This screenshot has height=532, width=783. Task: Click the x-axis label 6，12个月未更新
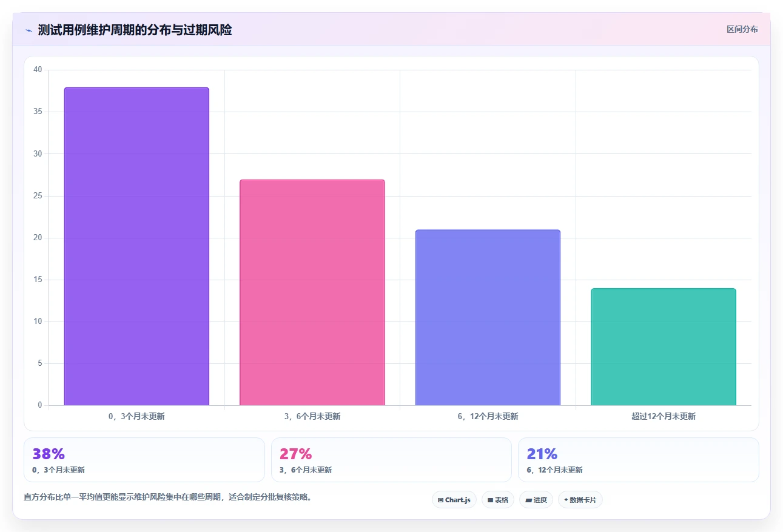click(488, 416)
